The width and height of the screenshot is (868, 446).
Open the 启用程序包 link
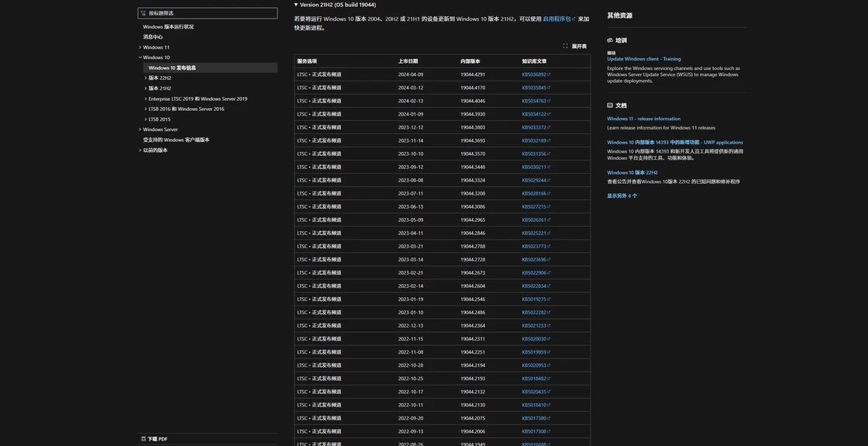(559, 19)
